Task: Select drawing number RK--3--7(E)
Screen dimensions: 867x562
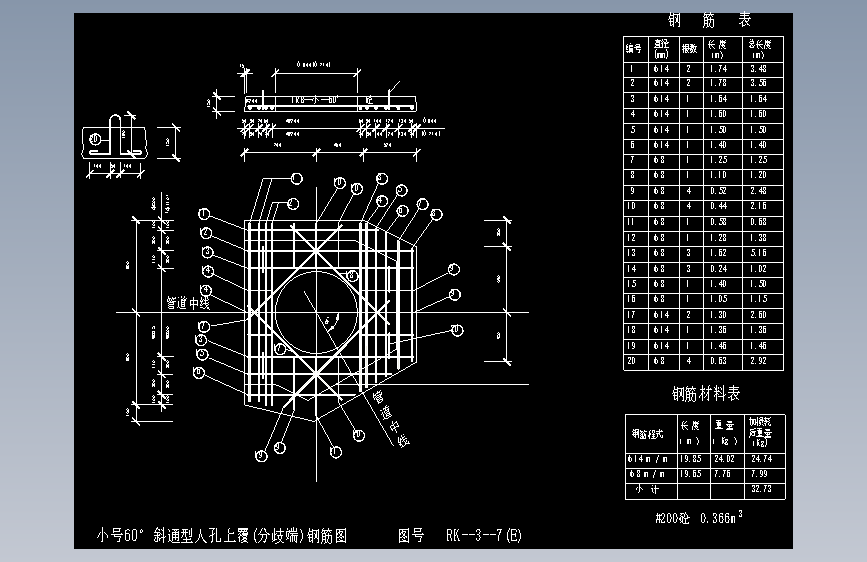Action: [x=484, y=535]
